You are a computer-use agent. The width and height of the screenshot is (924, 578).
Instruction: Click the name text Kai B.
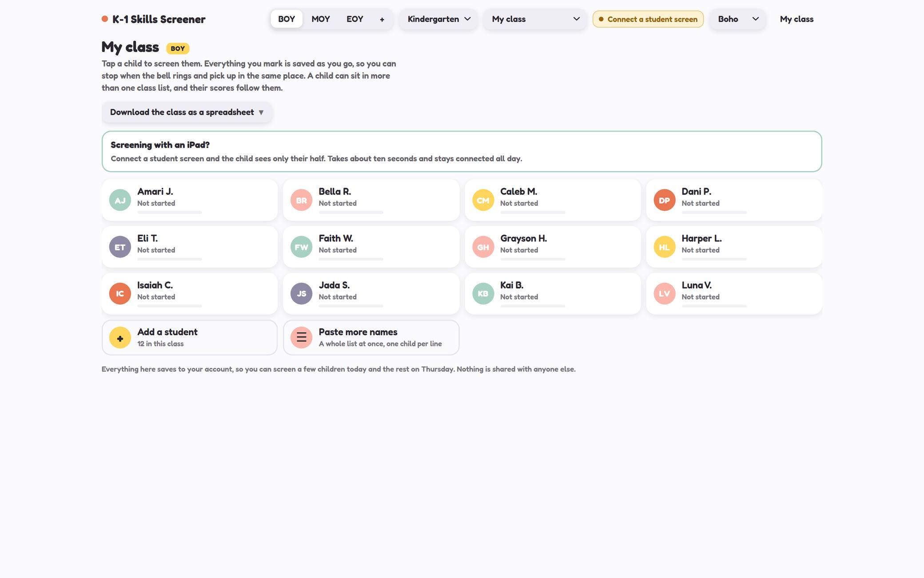tap(512, 285)
